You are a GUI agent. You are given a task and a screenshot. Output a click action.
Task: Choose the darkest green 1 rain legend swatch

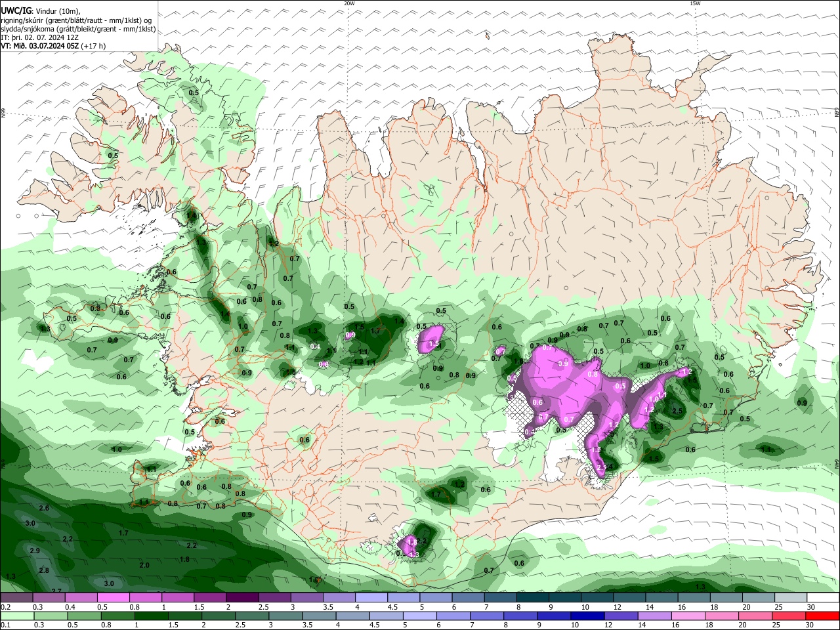(x=151, y=616)
